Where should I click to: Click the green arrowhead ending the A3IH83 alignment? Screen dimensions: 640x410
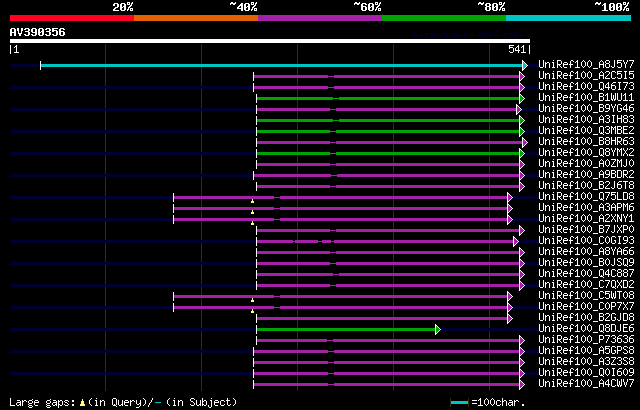point(522,120)
